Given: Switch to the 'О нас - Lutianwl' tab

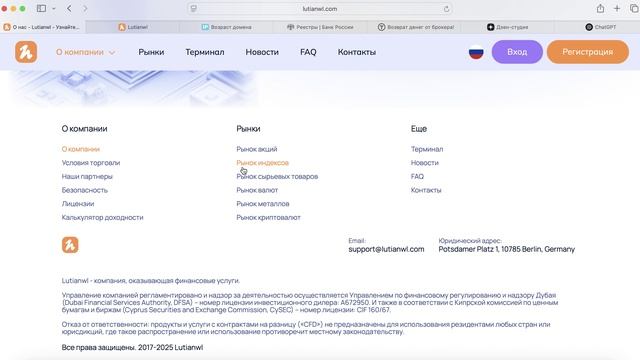Looking at the screenshot, I should pos(42,27).
